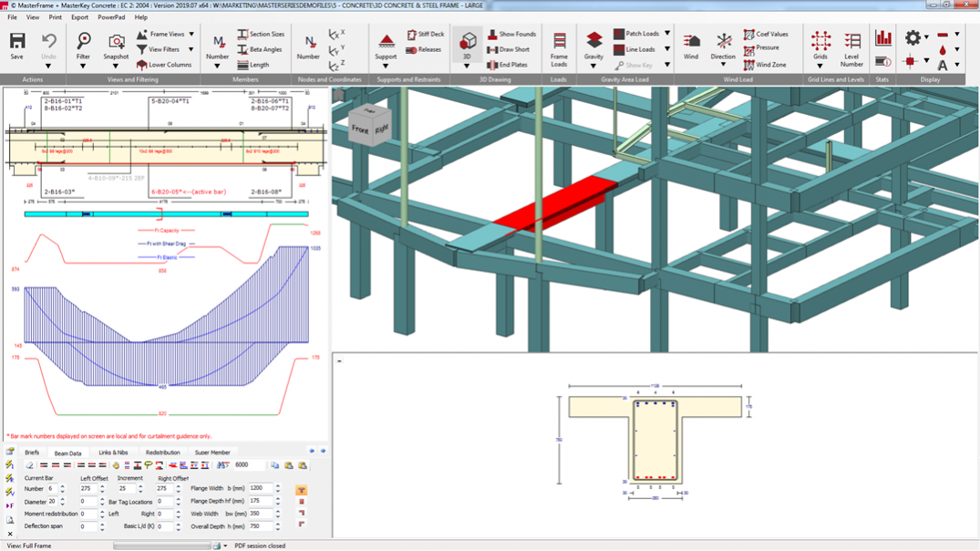The image size is (980, 551).
Task: Open the Export menu
Action: [79, 17]
